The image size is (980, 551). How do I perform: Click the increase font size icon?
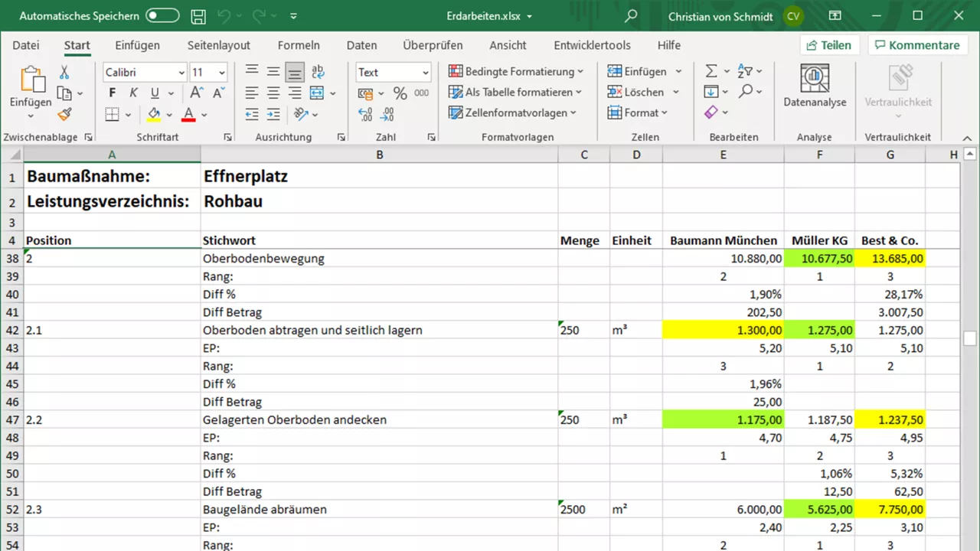pyautogui.click(x=197, y=93)
